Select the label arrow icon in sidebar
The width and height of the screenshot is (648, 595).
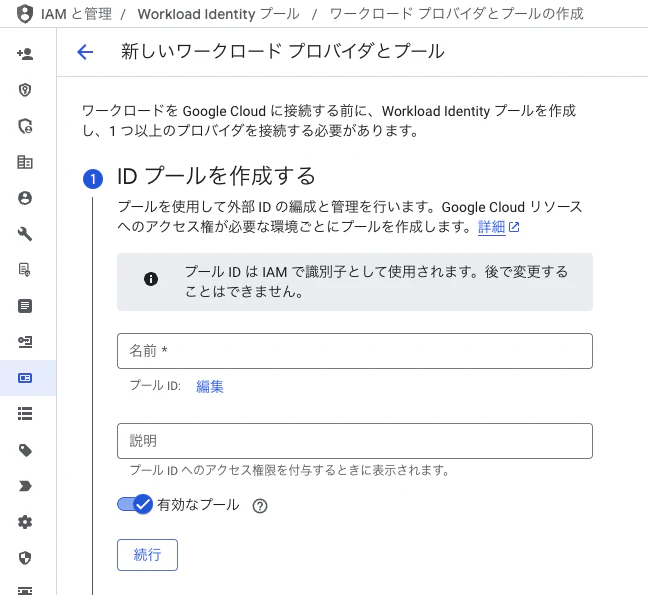click(x=26, y=486)
